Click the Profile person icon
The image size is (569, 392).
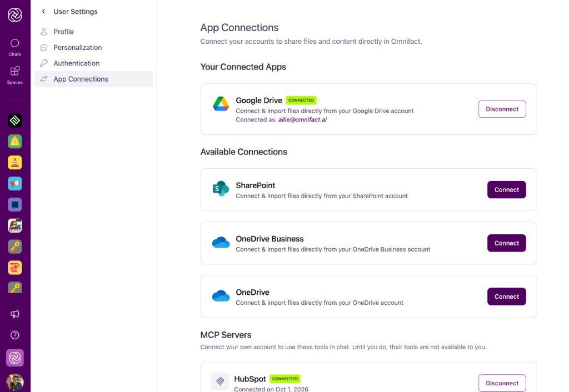coord(44,32)
